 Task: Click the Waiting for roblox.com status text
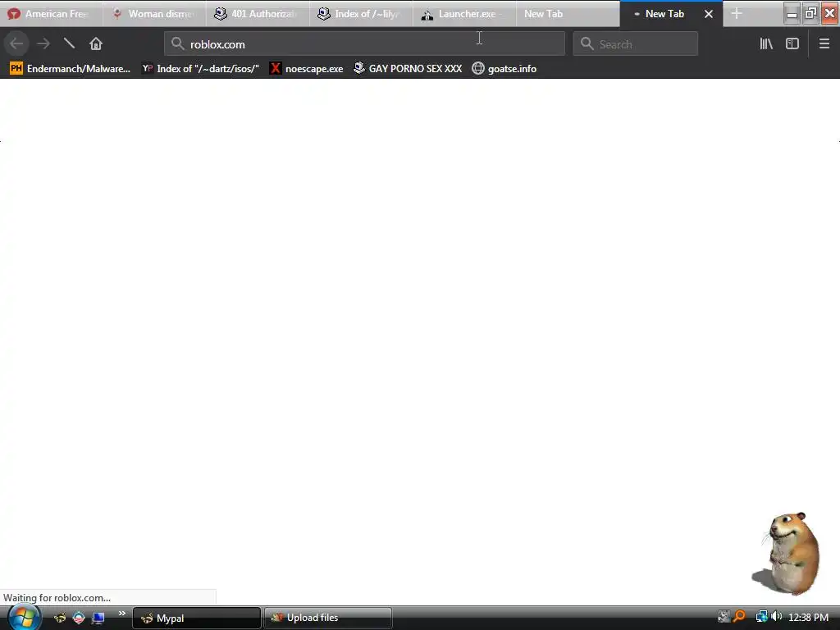(x=57, y=598)
